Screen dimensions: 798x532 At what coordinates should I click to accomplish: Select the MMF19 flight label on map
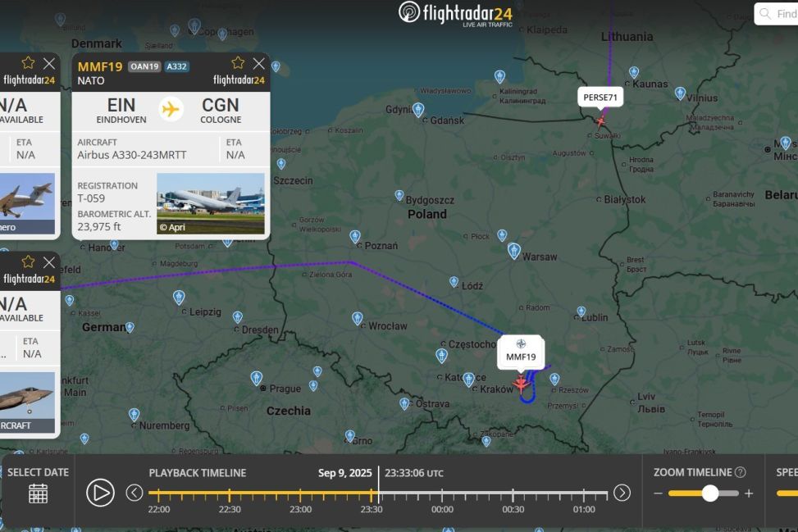(521, 352)
